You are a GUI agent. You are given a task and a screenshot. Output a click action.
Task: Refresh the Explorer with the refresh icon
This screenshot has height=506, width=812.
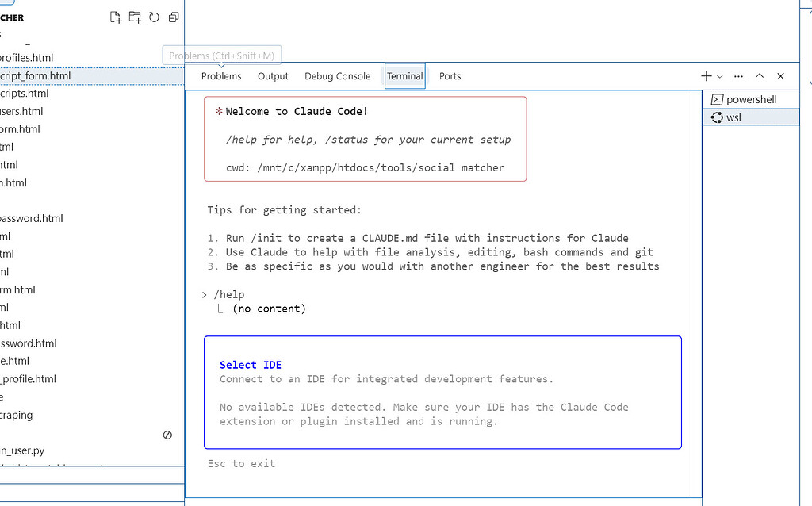[153, 17]
